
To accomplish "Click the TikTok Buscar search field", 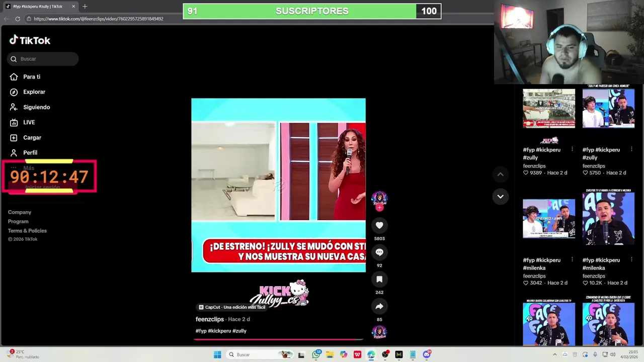I will point(43,59).
